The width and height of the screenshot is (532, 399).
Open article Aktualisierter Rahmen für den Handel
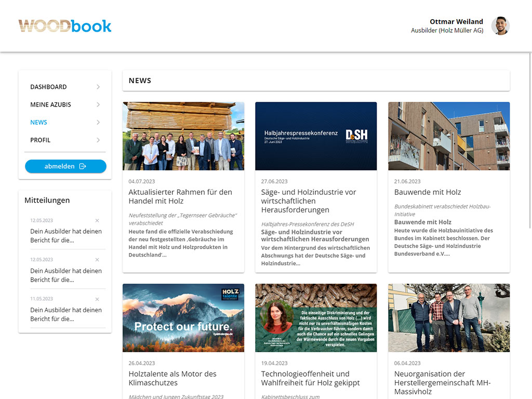tap(180, 196)
